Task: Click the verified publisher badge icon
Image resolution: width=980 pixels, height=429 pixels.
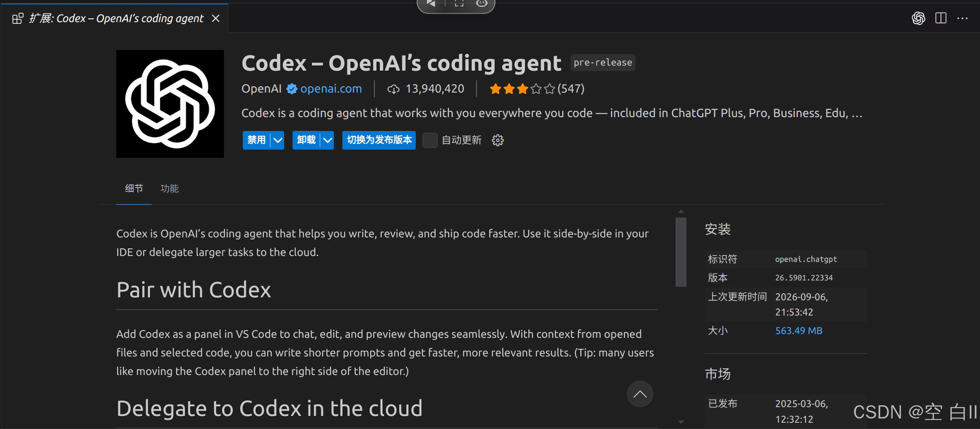Action: click(x=292, y=89)
